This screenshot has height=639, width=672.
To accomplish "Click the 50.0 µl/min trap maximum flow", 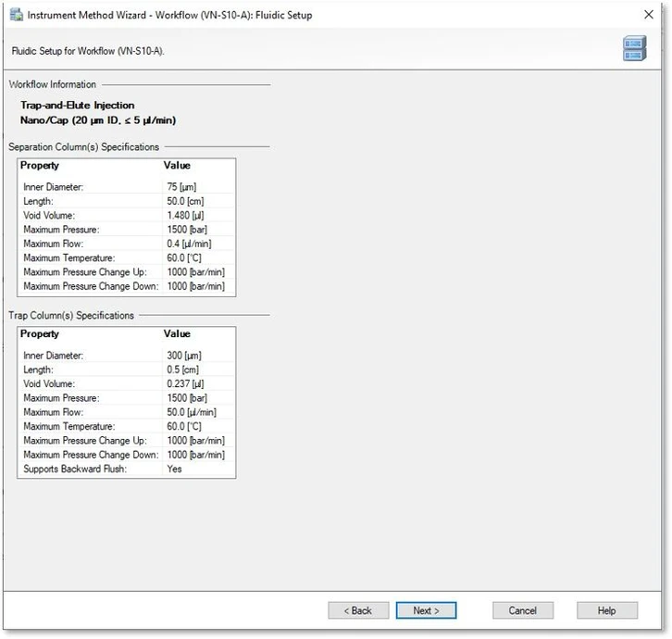I will pos(192,412).
